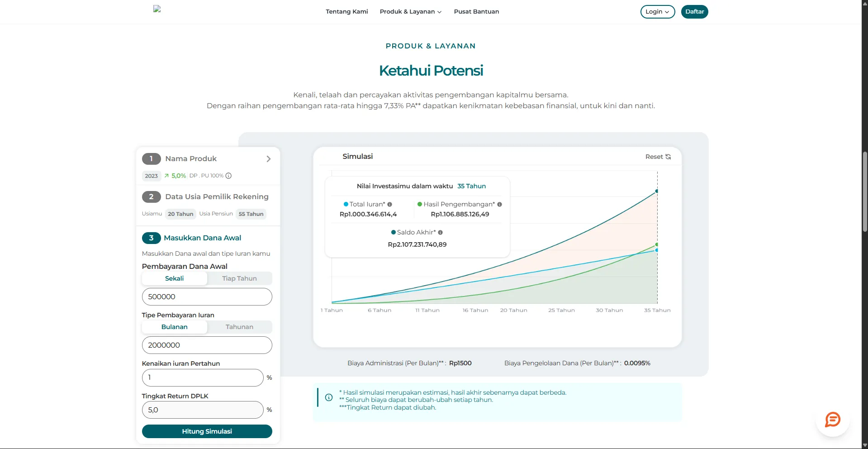Click the Tingkat Return DPLK input field
Image resolution: width=868 pixels, height=449 pixels.
tap(203, 410)
